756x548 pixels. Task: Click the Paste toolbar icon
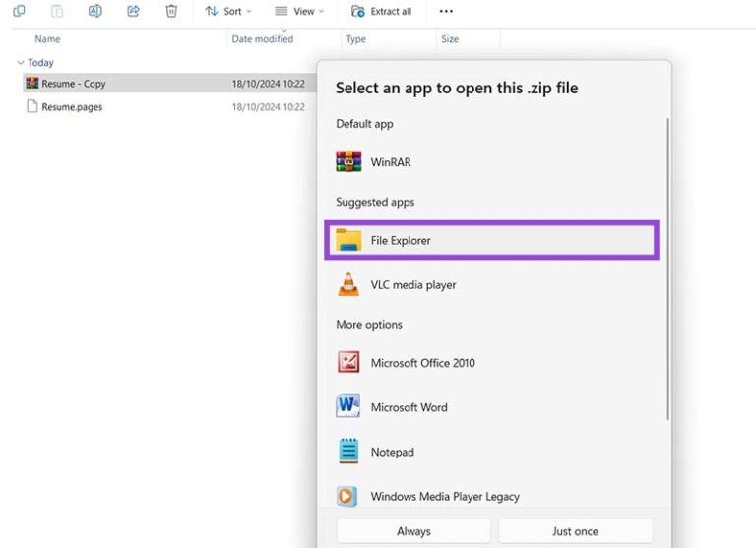point(57,11)
